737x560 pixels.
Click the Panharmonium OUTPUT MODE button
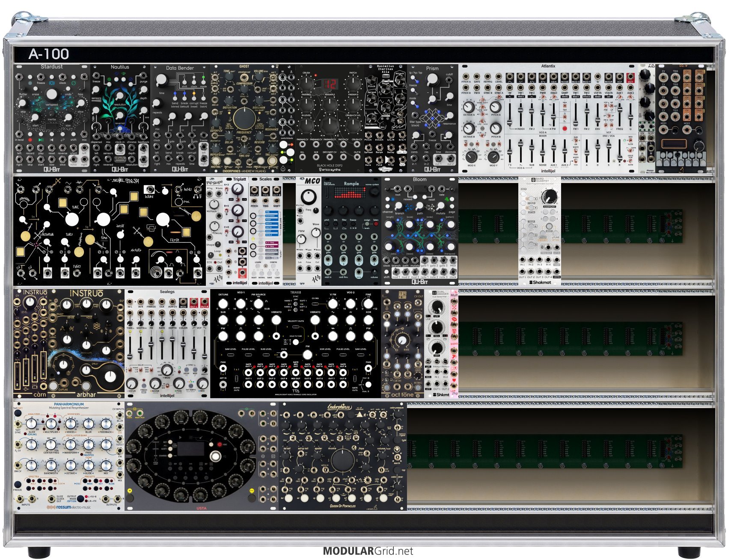tap(80, 499)
